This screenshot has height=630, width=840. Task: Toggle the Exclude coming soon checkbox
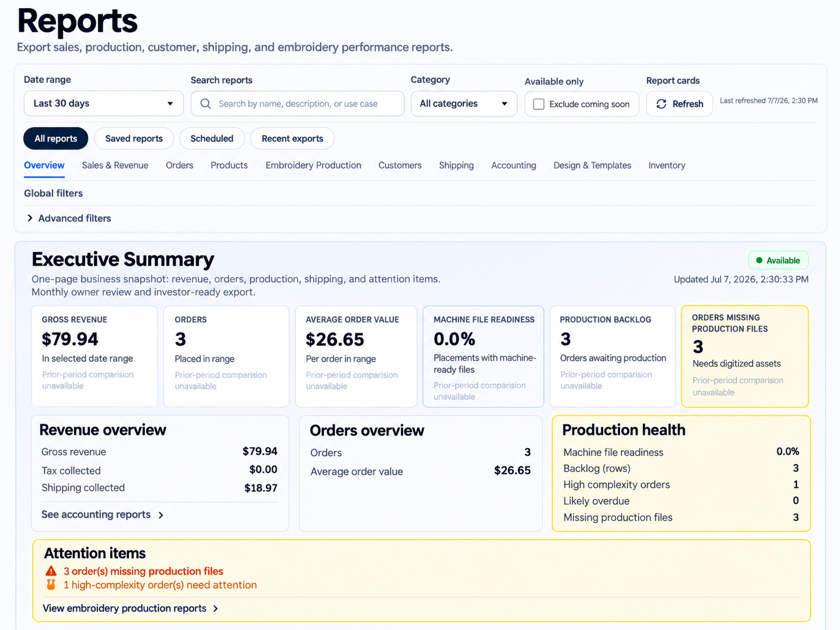[539, 104]
